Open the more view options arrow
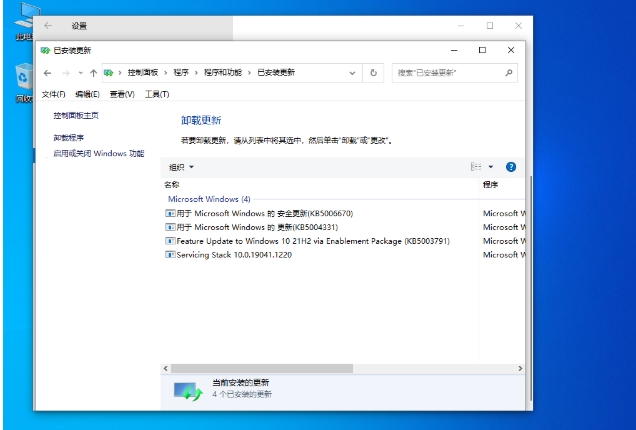636x430 pixels. [491, 167]
